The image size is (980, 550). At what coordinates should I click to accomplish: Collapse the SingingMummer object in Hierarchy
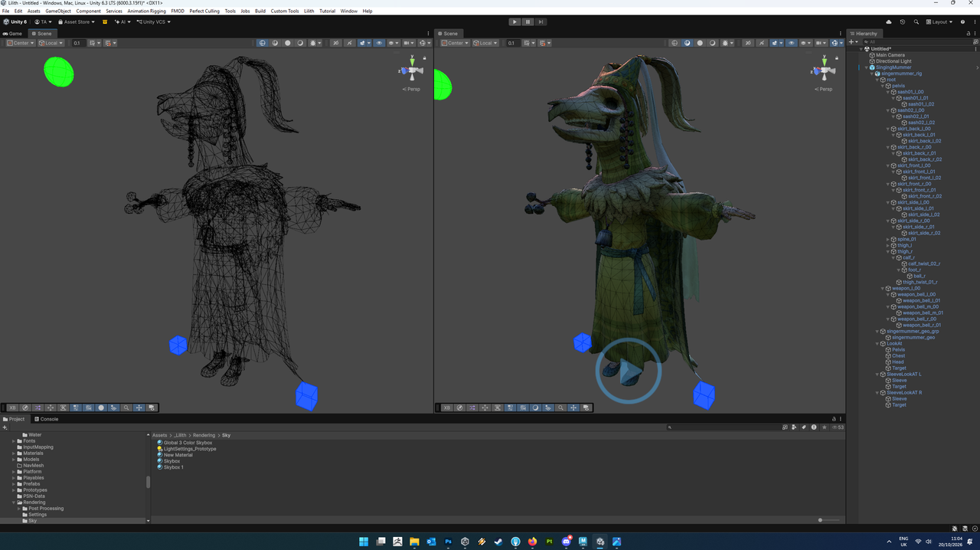[x=867, y=67]
